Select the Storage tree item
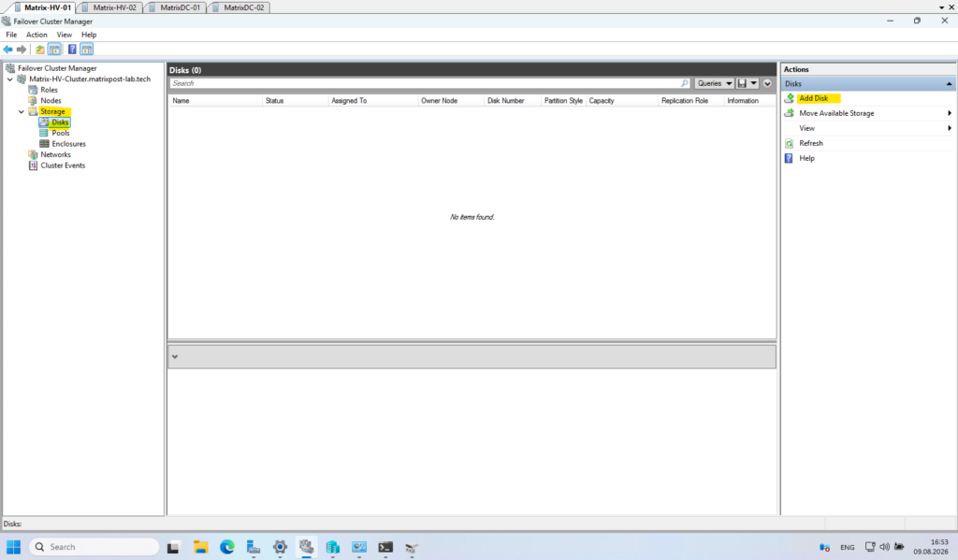The image size is (958, 560). pos(52,112)
